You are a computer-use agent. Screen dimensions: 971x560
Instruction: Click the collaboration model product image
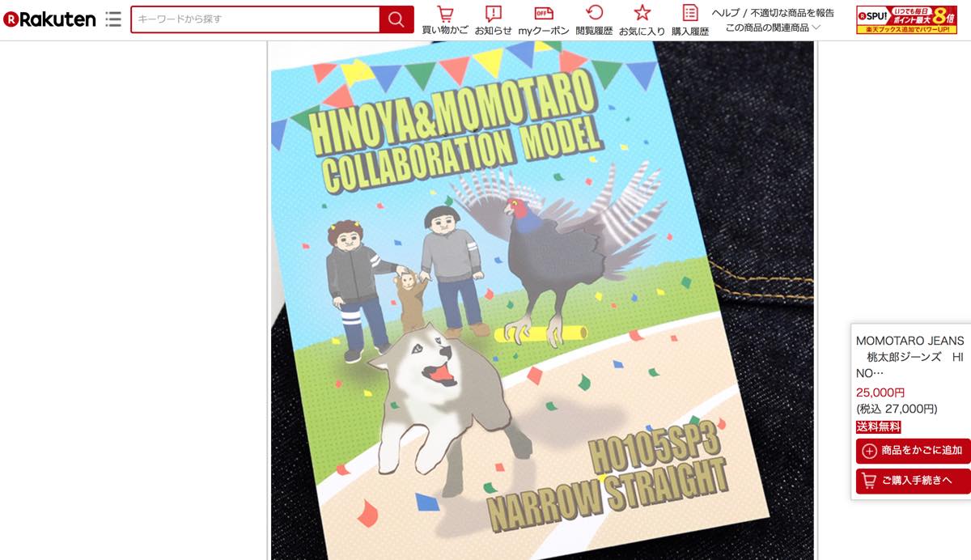pos(541,300)
